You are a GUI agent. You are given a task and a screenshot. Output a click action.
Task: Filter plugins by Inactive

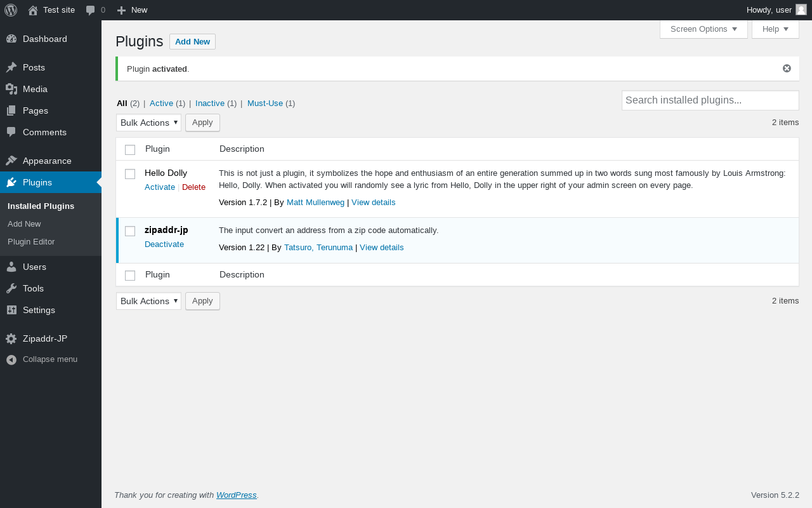[210, 104]
